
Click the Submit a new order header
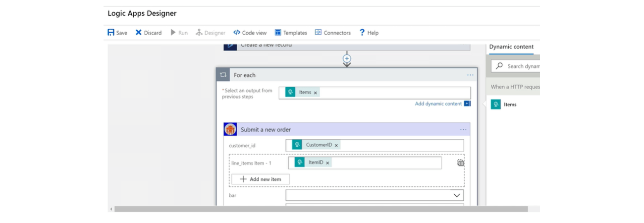[x=347, y=129]
